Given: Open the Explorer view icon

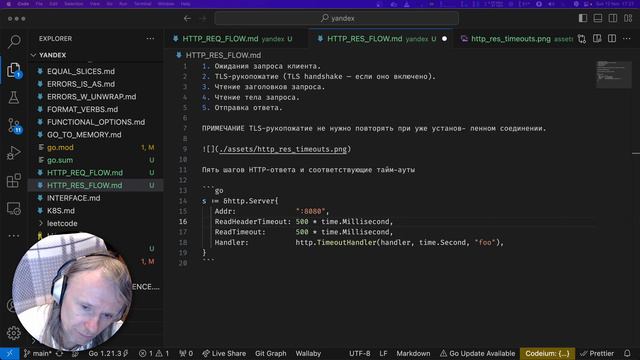Looking at the screenshot, I should point(14,70).
